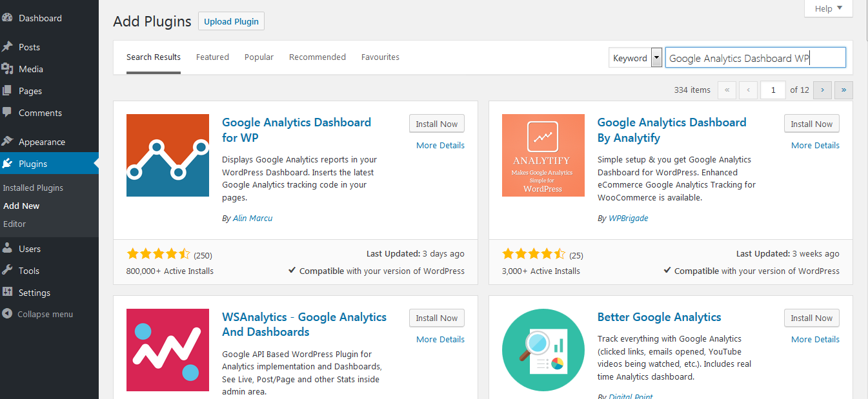Open Better Google Analytics title link
This screenshot has width=868, height=399.
(659, 317)
